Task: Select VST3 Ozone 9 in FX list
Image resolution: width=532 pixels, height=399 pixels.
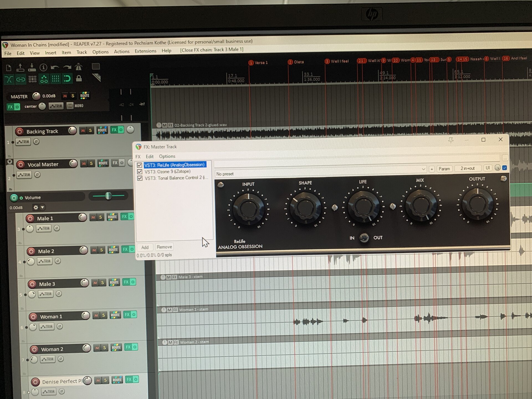Action: [167, 172]
